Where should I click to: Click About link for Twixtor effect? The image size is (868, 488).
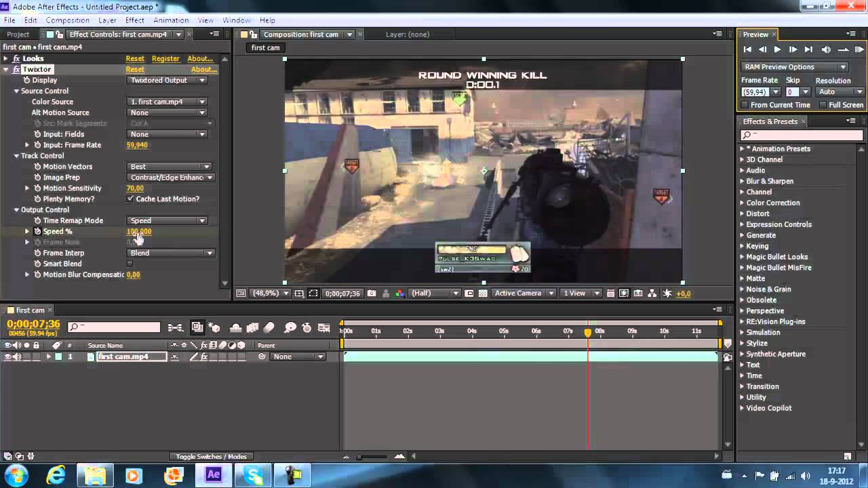[203, 70]
